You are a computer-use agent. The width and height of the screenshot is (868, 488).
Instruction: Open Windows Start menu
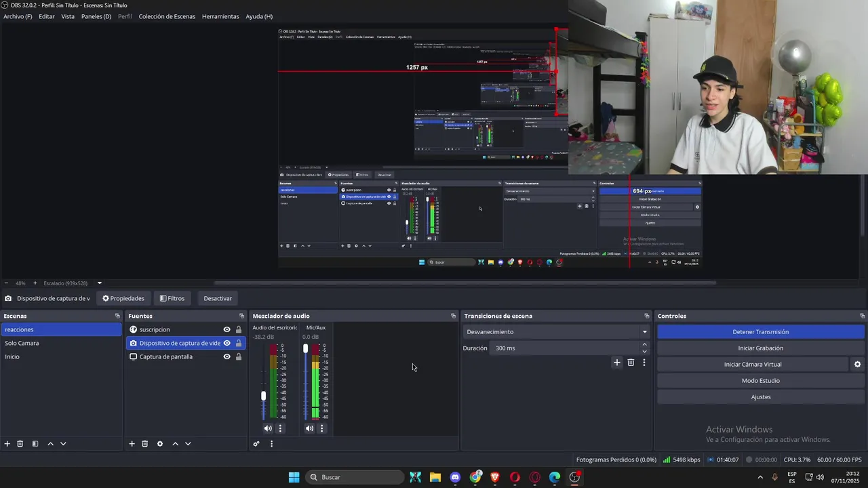(294, 477)
